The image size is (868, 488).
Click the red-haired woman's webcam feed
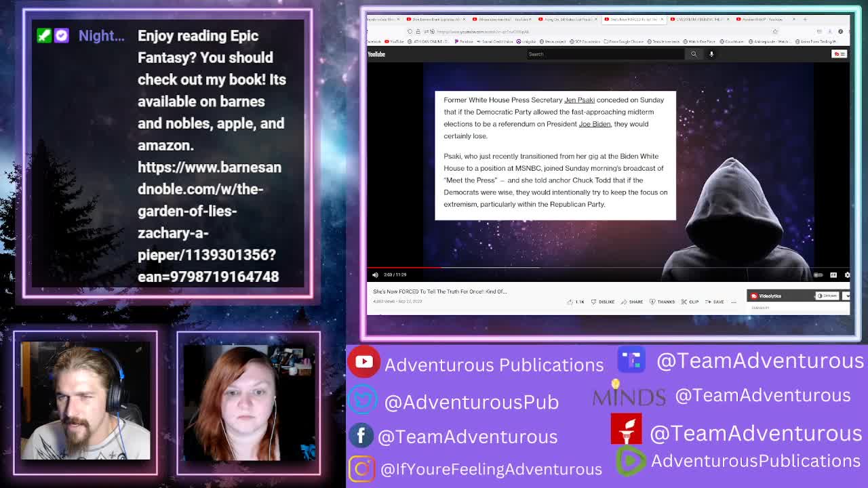point(248,403)
